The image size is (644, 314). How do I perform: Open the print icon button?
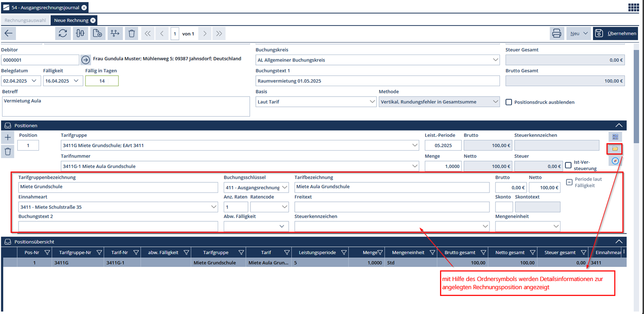[x=557, y=33]
